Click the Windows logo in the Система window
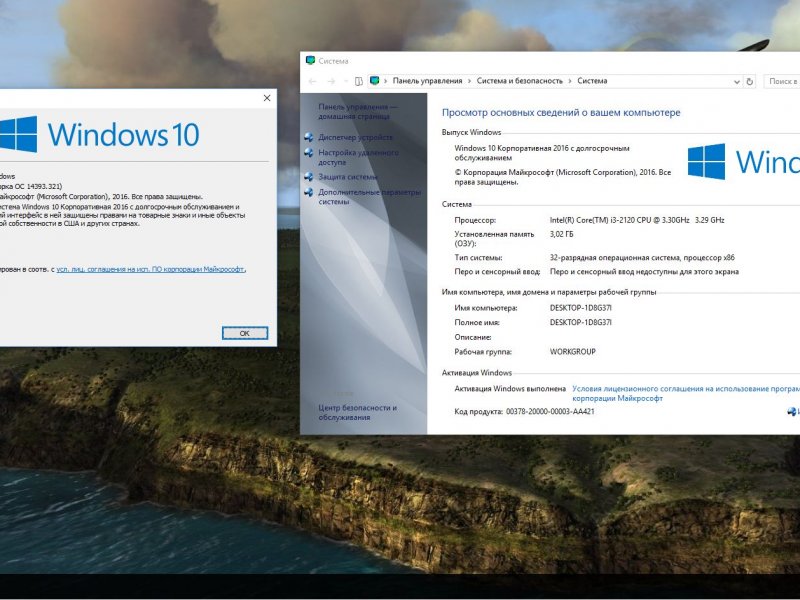800x600 pixels. coord(743,161)
